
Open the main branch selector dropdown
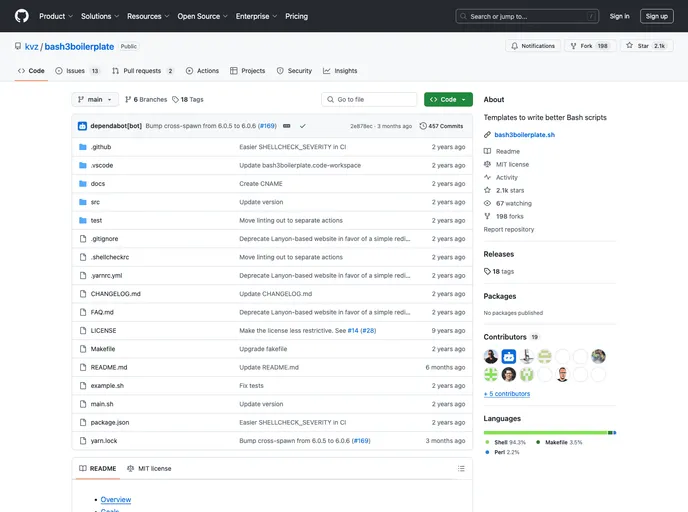(x=95, y=100)
